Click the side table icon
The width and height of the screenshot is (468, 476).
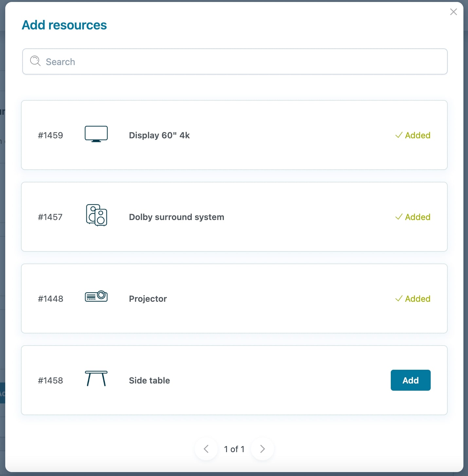96,379
